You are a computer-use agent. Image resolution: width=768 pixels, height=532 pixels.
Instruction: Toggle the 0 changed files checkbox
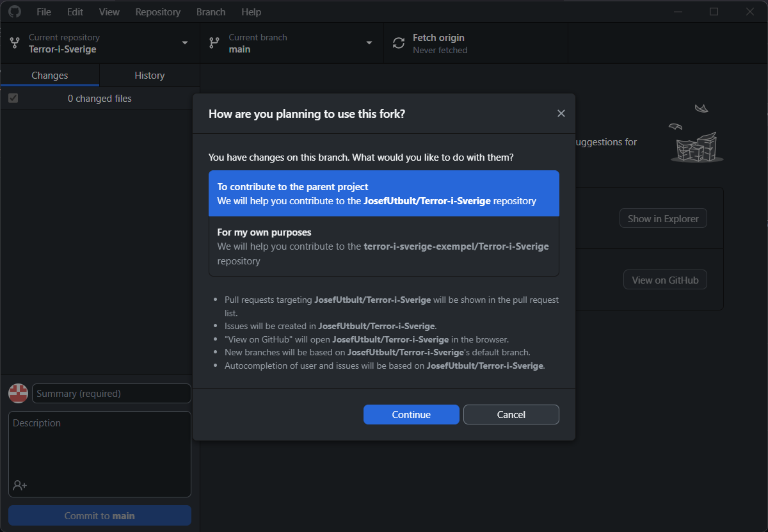point(13,98)
